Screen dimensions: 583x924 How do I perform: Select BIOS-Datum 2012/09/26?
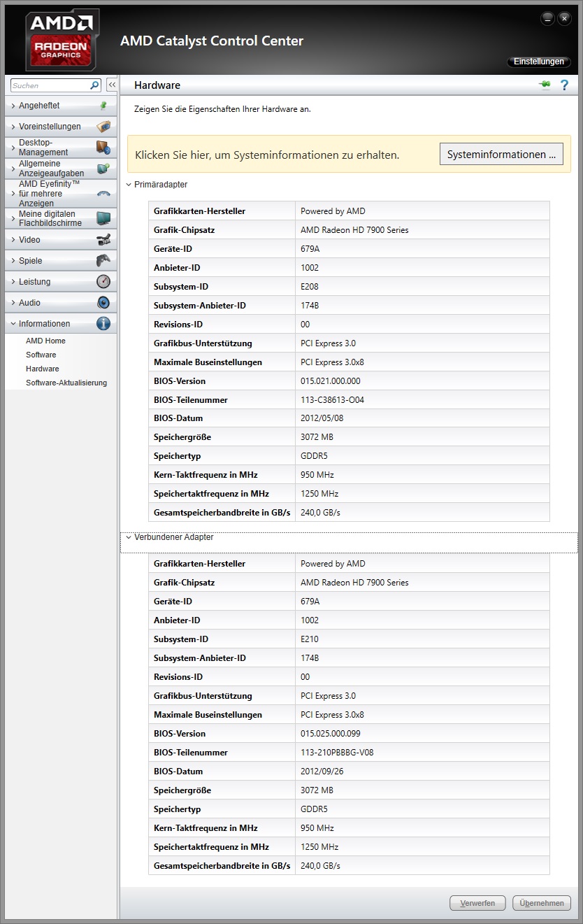pyautogui.click(x=322, y=772)
